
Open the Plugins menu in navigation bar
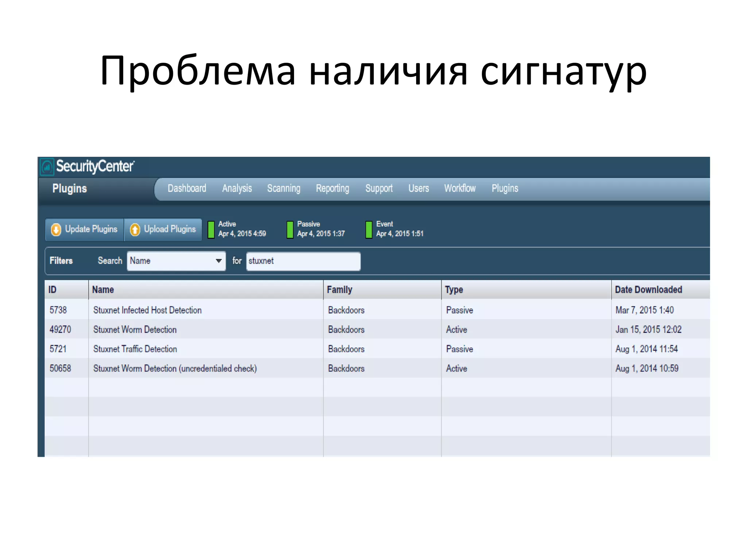(x=505, y=188)
